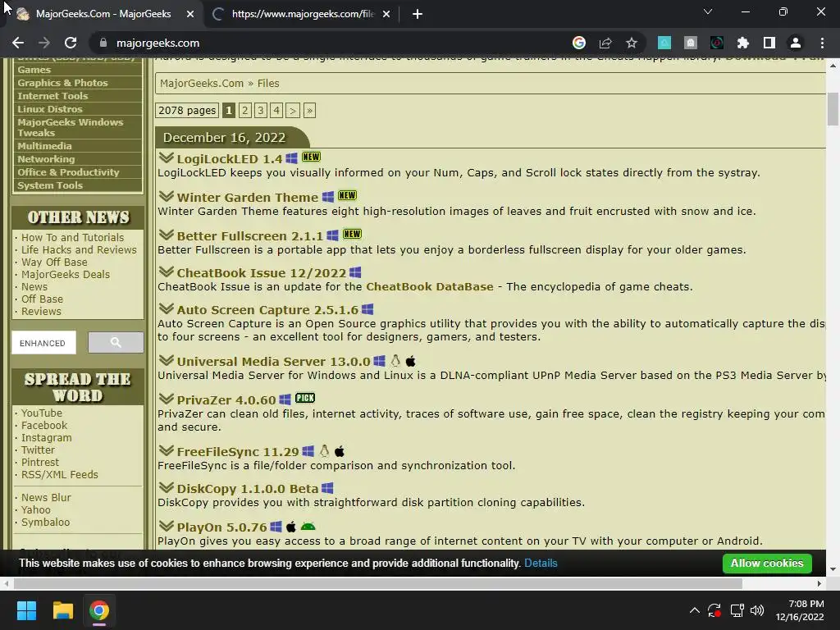The height and width of the screenshot is (630, 840).
Task: Open the CheatBook DataBase link
Action: (430, 286)
